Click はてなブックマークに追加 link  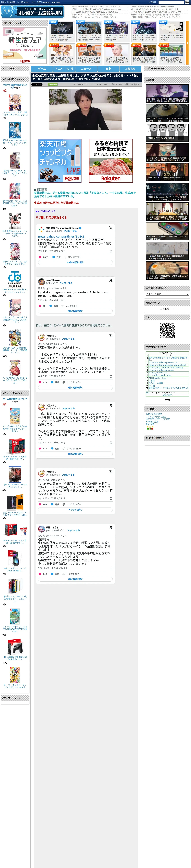158,419
